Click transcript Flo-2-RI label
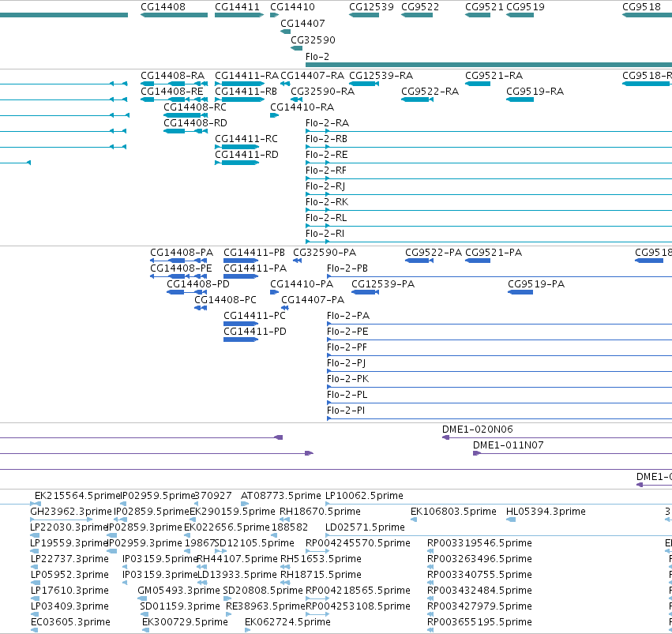Viewport: 672px width, 634px height. (325, 234)
